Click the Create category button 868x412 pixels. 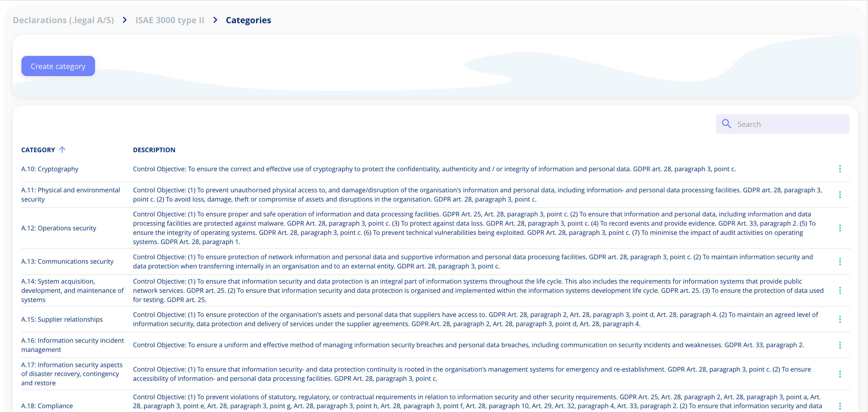(59, 67)
